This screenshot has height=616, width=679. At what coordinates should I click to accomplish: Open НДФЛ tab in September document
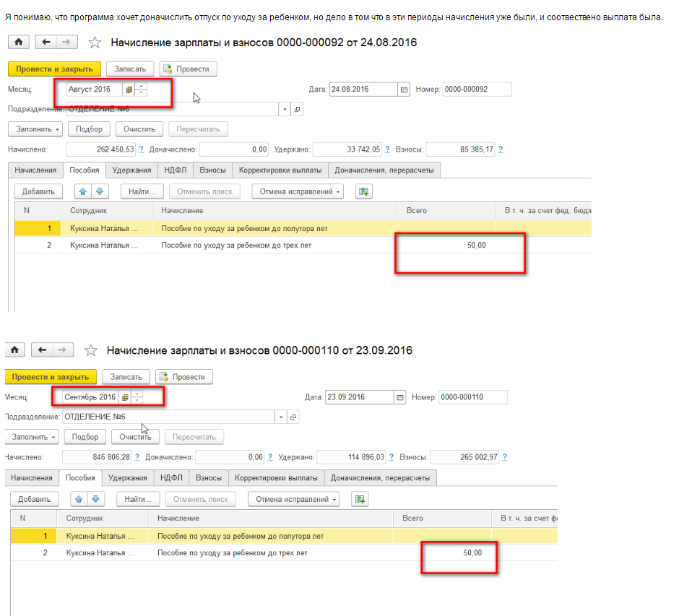point(170,478)
